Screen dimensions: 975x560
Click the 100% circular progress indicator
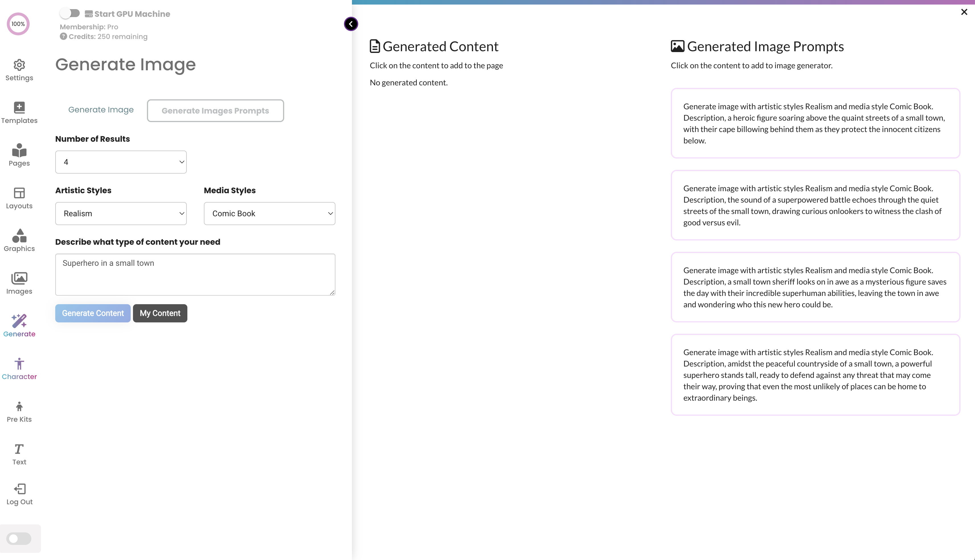[18, 24]
